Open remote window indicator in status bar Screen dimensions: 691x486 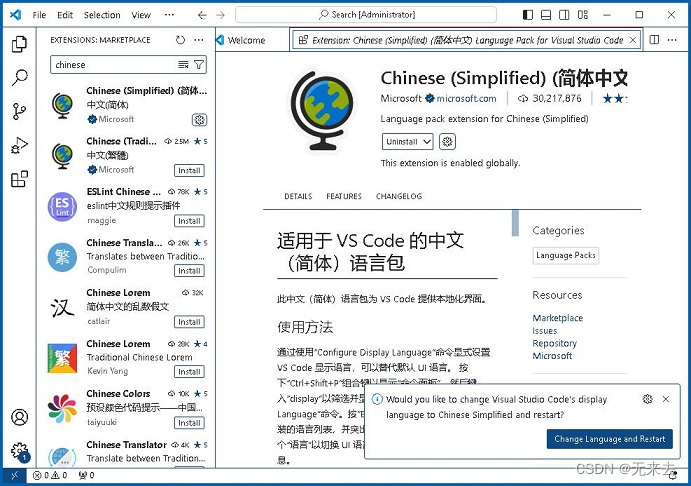point(14,475)
